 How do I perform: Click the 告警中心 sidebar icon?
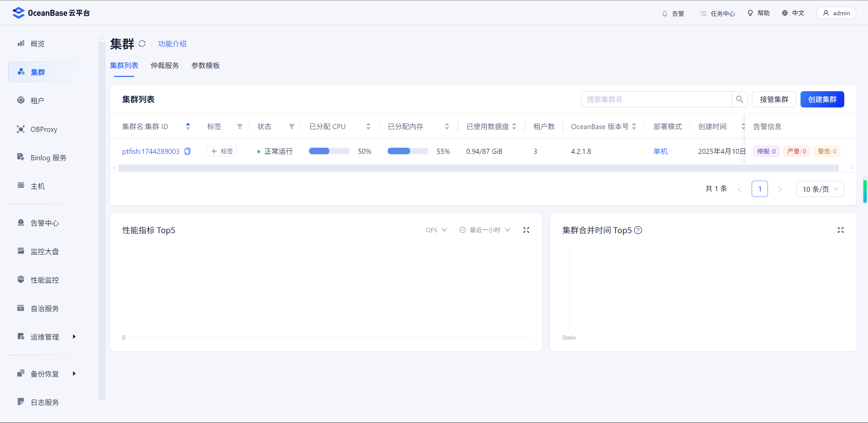point(21,222)
